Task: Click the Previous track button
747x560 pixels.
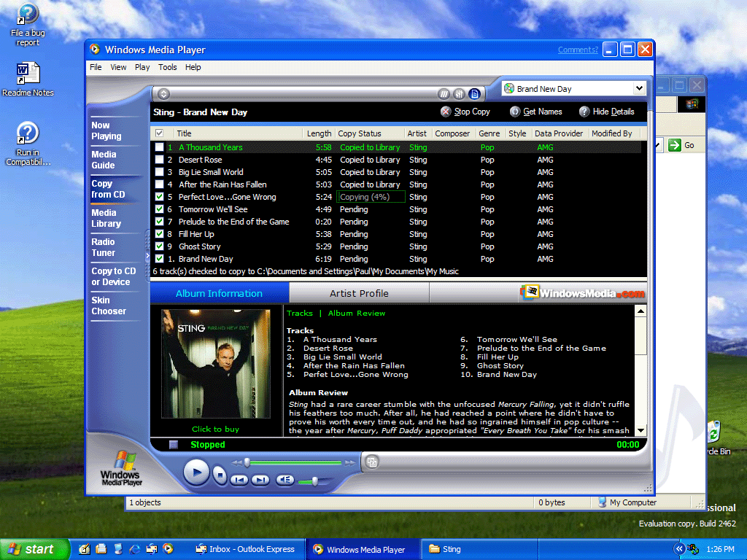Action: click(x=239, y=480)
